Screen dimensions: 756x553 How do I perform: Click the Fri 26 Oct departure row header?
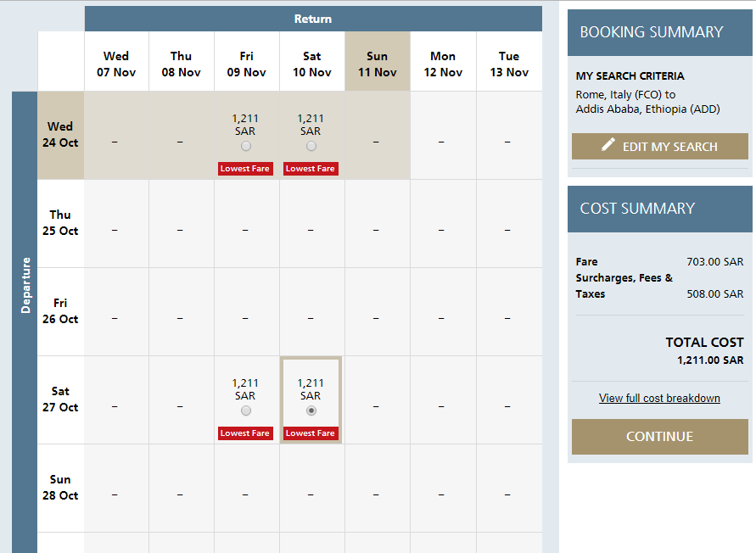61,311
